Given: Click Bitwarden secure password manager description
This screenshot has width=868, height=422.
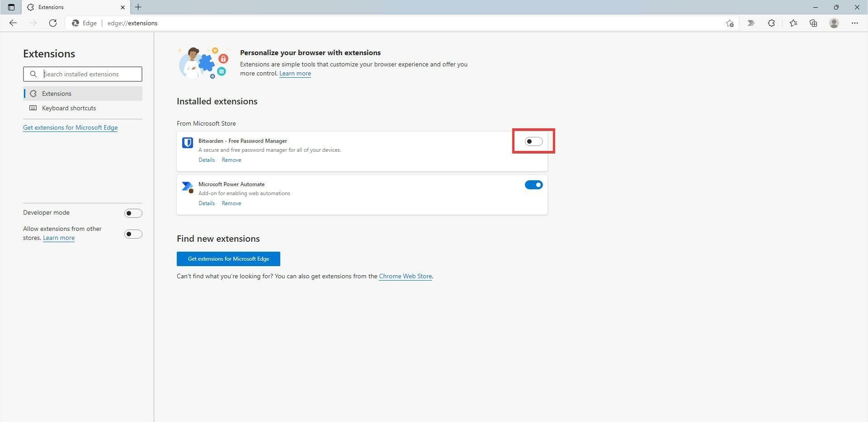Looking at the screenshot, I should click(x=270, y=150).
